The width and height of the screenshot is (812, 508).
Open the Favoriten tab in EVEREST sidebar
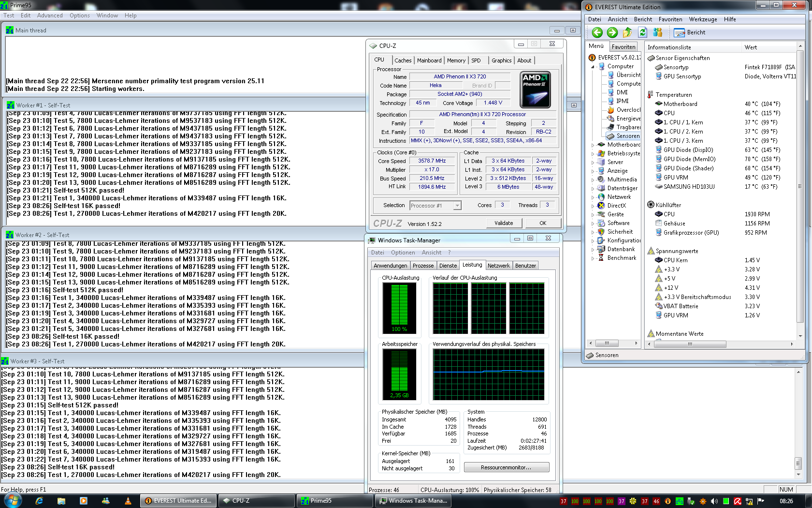tap(623, 47)
